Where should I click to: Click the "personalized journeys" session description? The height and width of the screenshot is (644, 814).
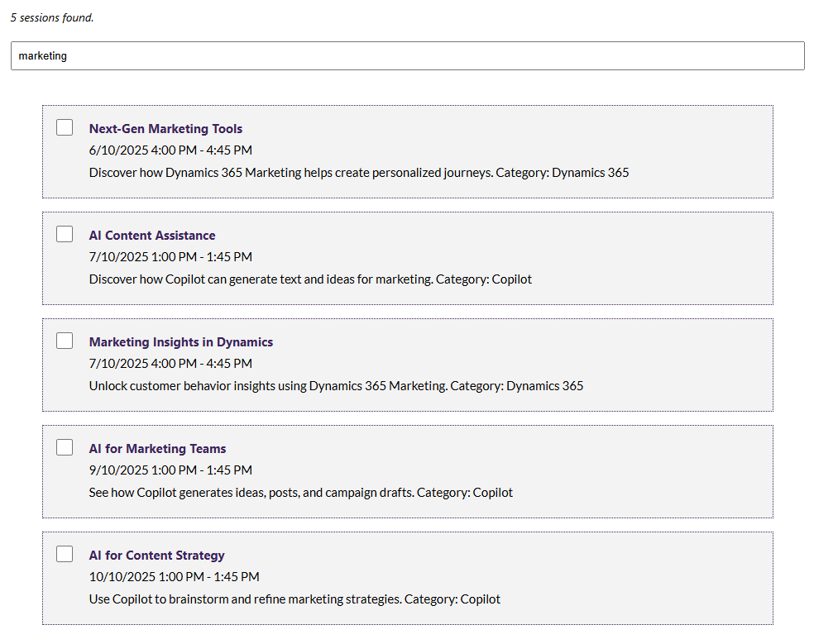pyautogui.click(x=358, y=173)
